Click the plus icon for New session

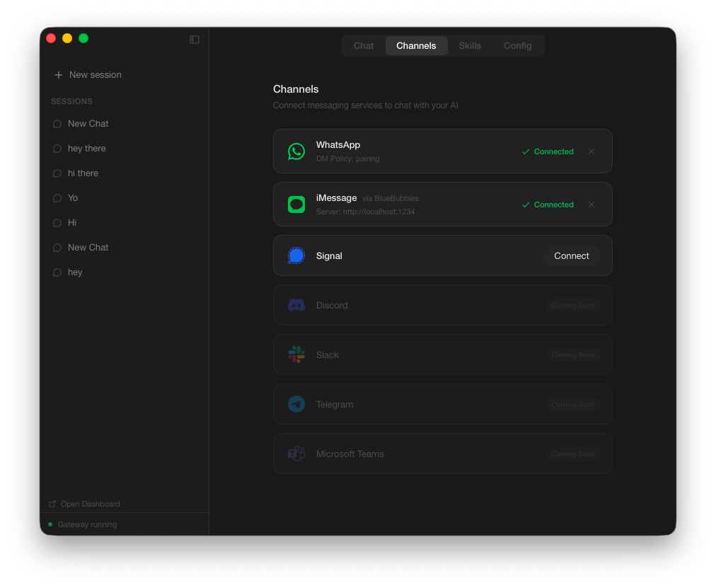point(57,74)
